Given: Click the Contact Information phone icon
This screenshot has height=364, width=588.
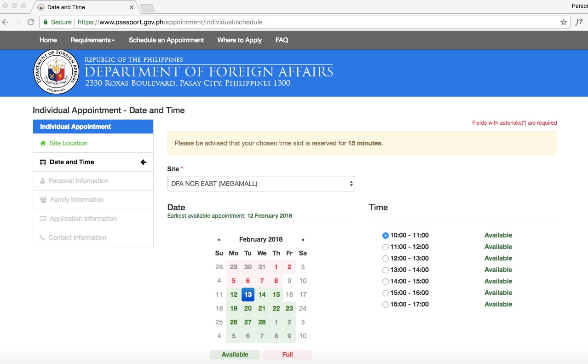Looking at the screenshot, I should pyautogui.click(x=42, y=237).
